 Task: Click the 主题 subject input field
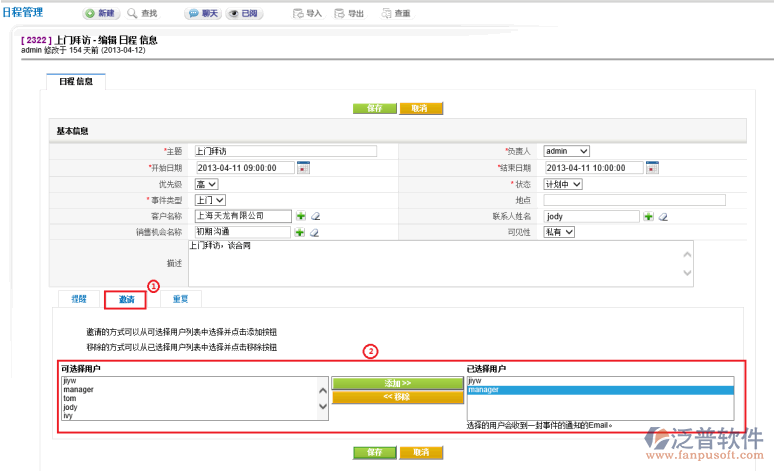(x=285, y=151)
